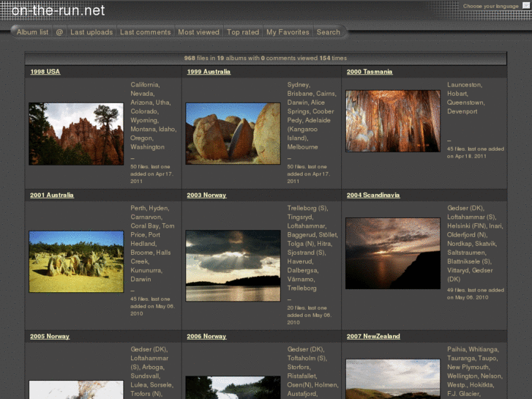This screenshot has width=532, height=399.
Task: Open the desert pinnacles thumbnail
Action: tap(76, 261)
